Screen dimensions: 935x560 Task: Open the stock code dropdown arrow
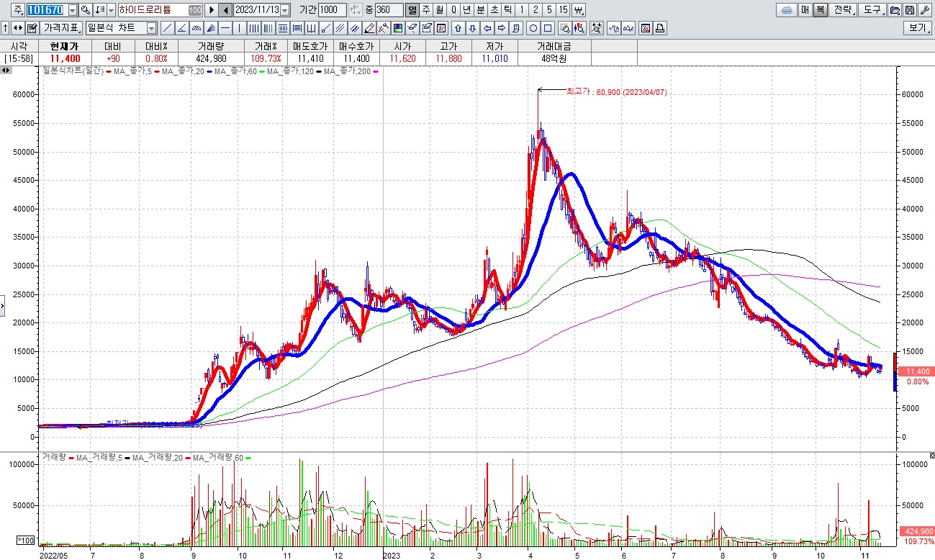coord(73,10)
